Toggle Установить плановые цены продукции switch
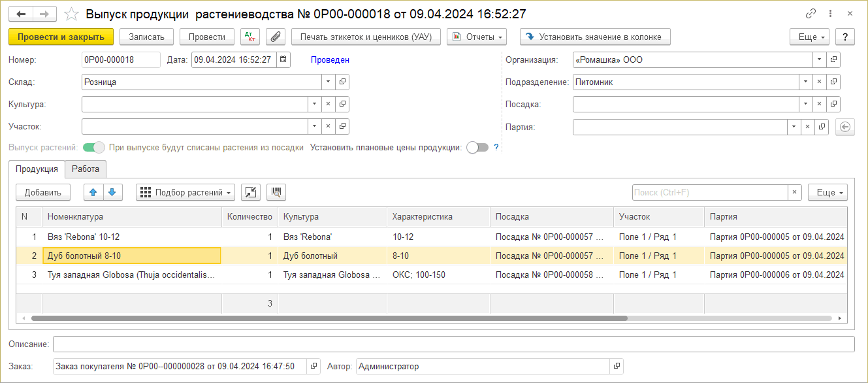The width and height of the screenshot is (868, 383). (x=477, y=148)
